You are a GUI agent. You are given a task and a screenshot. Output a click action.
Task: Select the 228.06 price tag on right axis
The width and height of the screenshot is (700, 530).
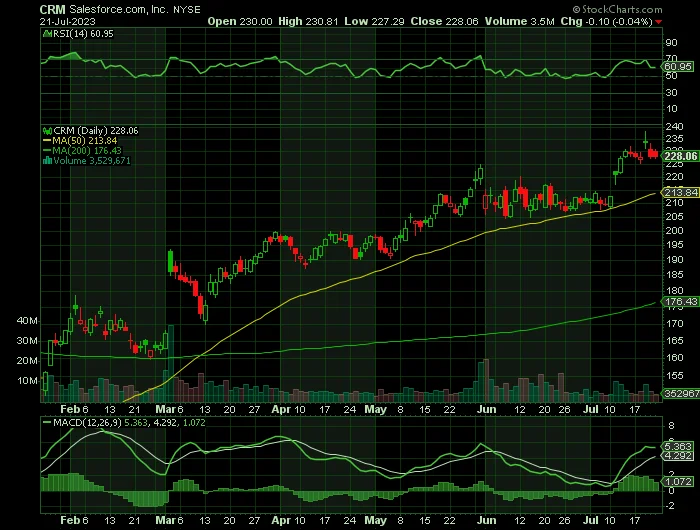(679, 155)
